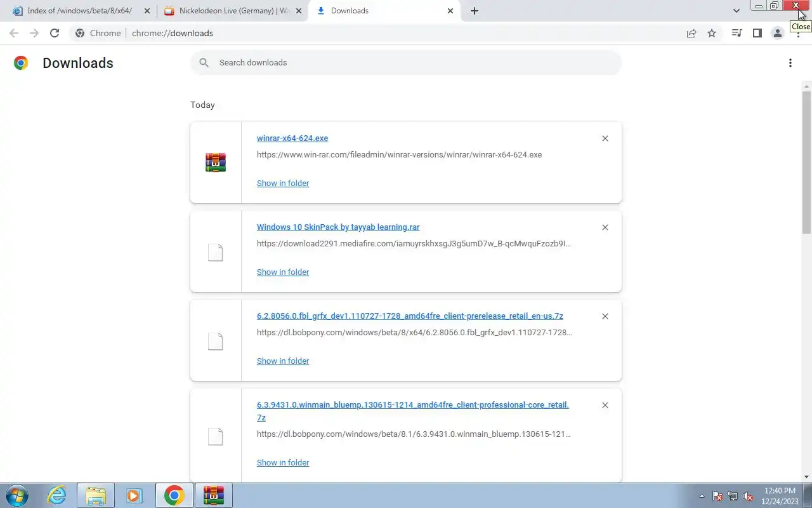Click the bobpony.com beta/8.1 source URL
Image resolution: width=812 pixels, height=508 pixels.
[414, 434]
